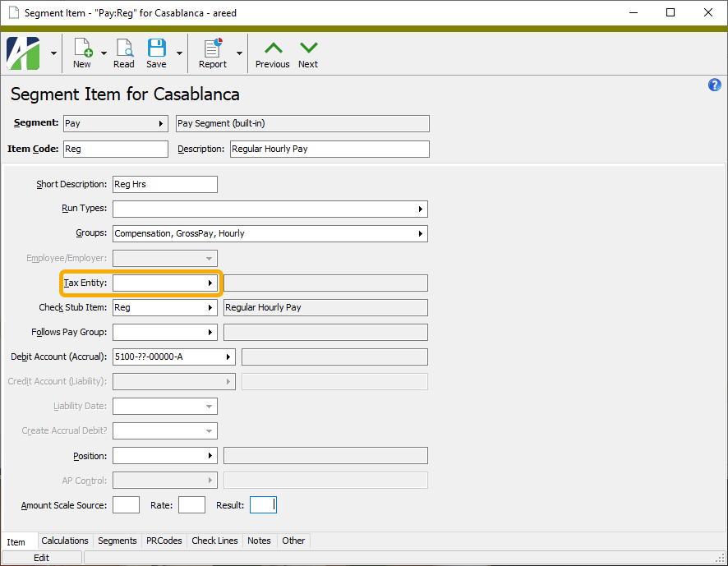Expand the Save options dropdown arrow
The image size is (728, 566).
tap(178, 53)
